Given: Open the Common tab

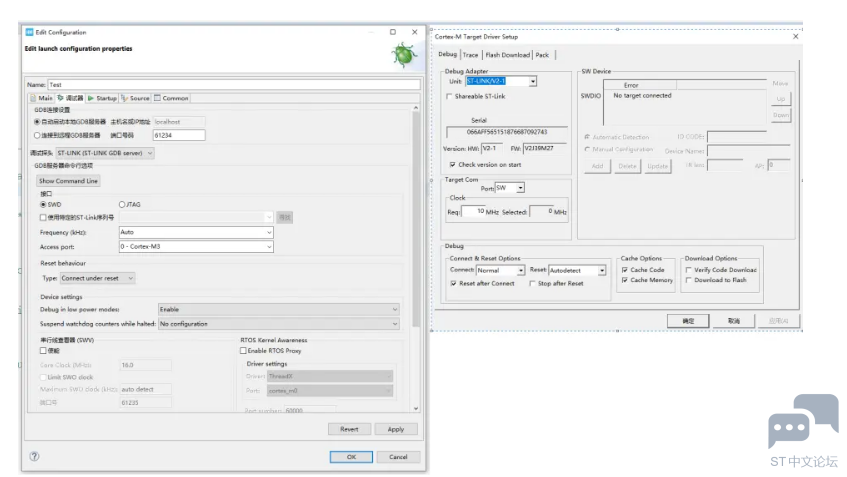Looking at the screenshot, I should pos(171,98).
